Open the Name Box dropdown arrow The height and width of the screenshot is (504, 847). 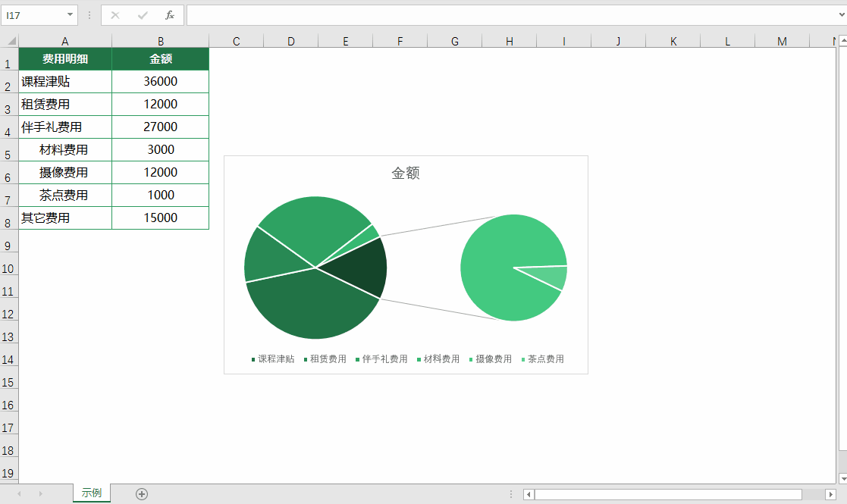tap(71, 15)
